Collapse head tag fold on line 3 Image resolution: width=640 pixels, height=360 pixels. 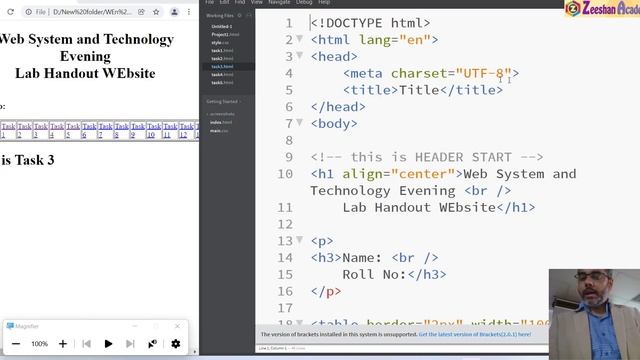click(x=300, y=56)
